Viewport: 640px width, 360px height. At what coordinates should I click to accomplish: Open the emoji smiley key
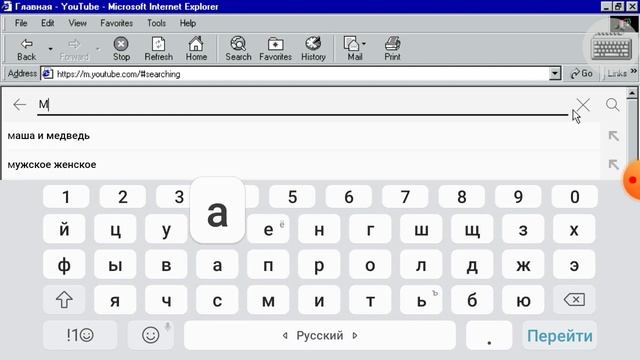coord(151,335)
